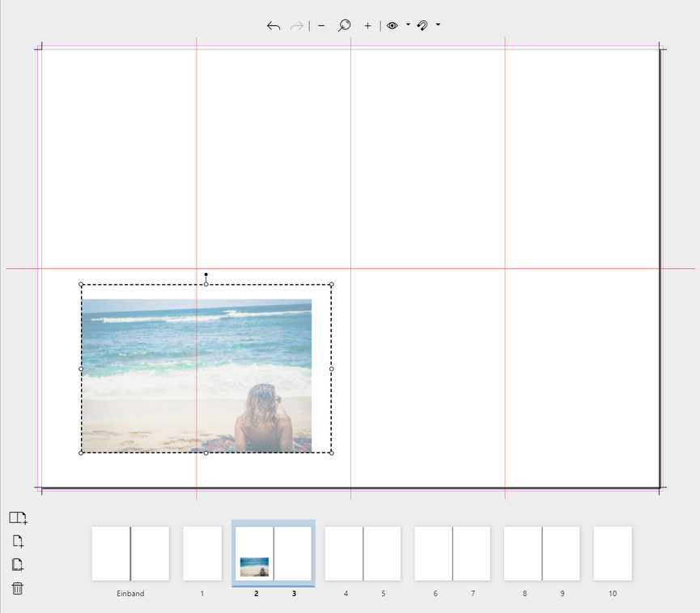
Task: Zoom in with the plus icon
Action: click(x=367, y=26)
